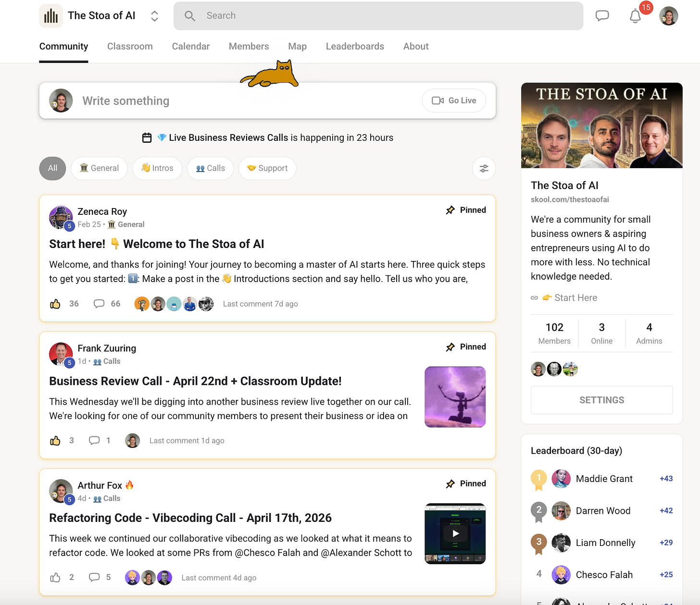Open the Start here! Welcome post
Image resolution: width=700 pixels, height=605 pixels.
(x=157, y=244)
